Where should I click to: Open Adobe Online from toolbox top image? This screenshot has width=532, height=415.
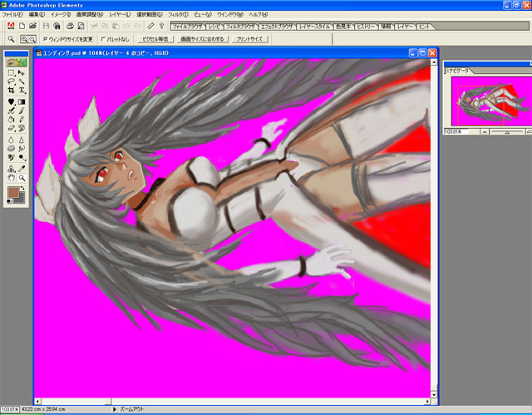coord(17,62)
